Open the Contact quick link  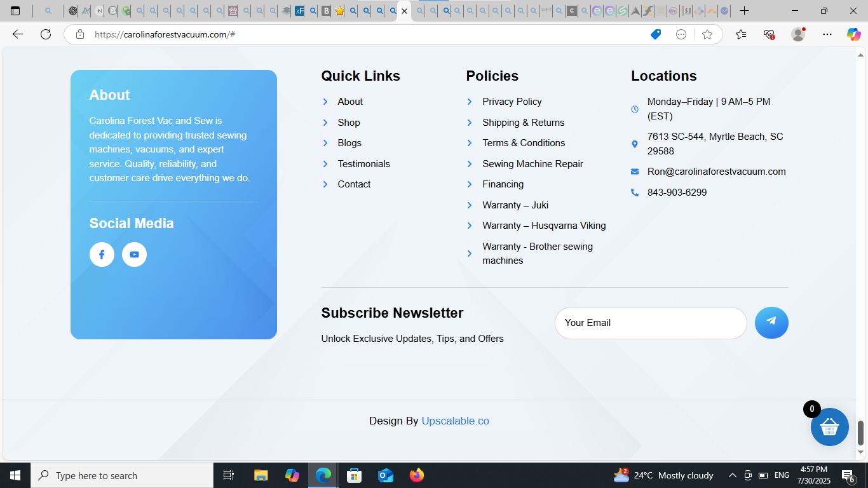(x=354, y=184)
